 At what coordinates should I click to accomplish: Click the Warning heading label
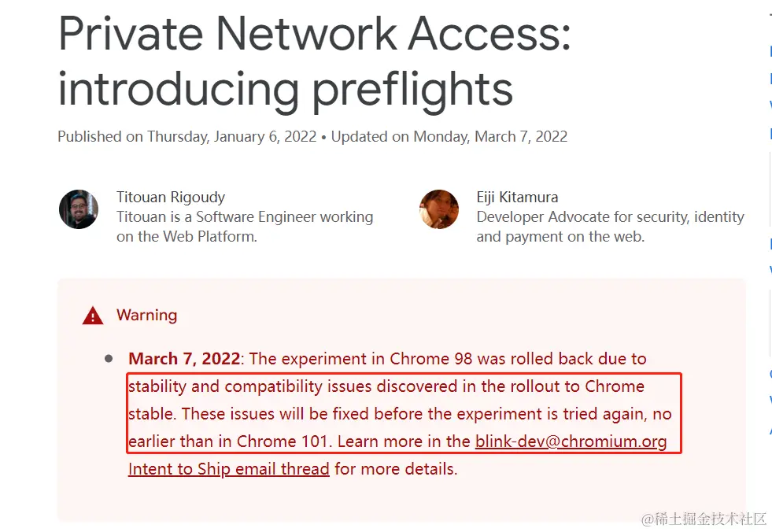146,316
